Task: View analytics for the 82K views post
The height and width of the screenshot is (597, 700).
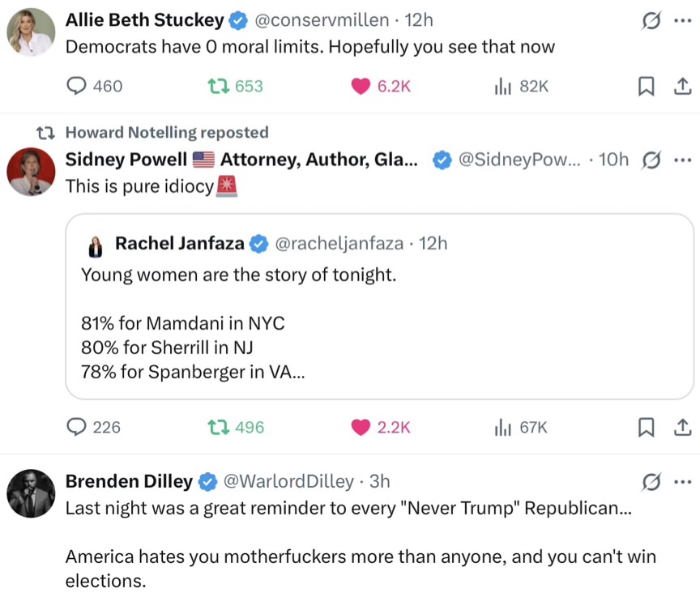Action: 502,86
